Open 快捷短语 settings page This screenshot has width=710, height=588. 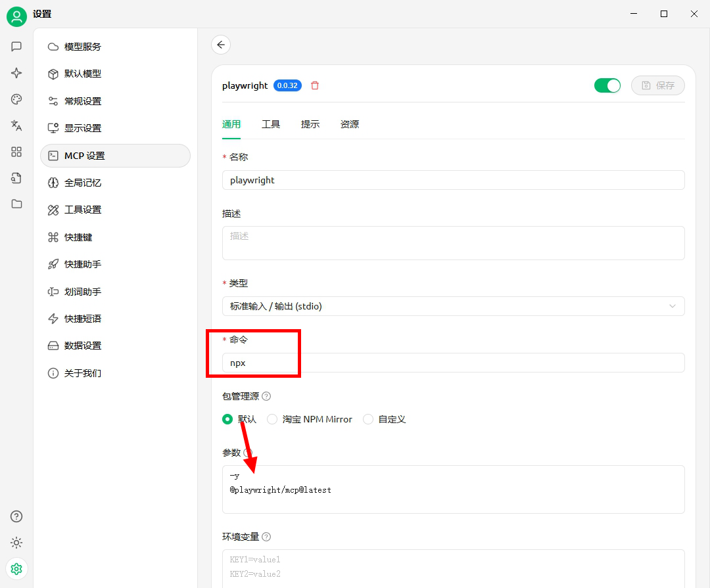click(x=116, y=319)
